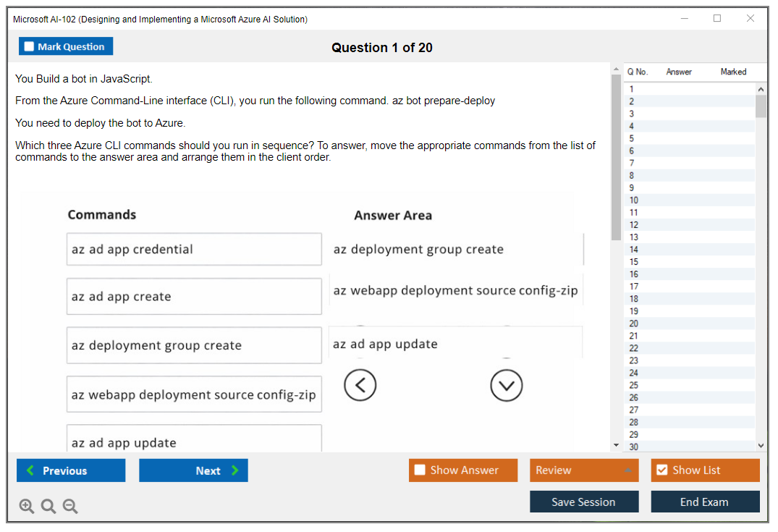Viewport: 778px width, 532px height.
Task: Maximize the exam window
Action: [716, 19]
